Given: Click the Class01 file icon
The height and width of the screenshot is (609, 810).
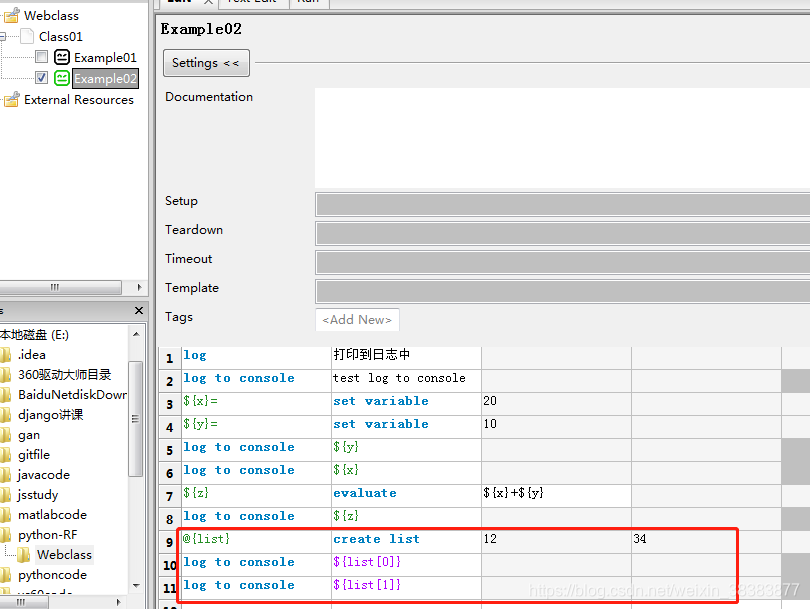Looking at the screenshot, I should [27, 36].
